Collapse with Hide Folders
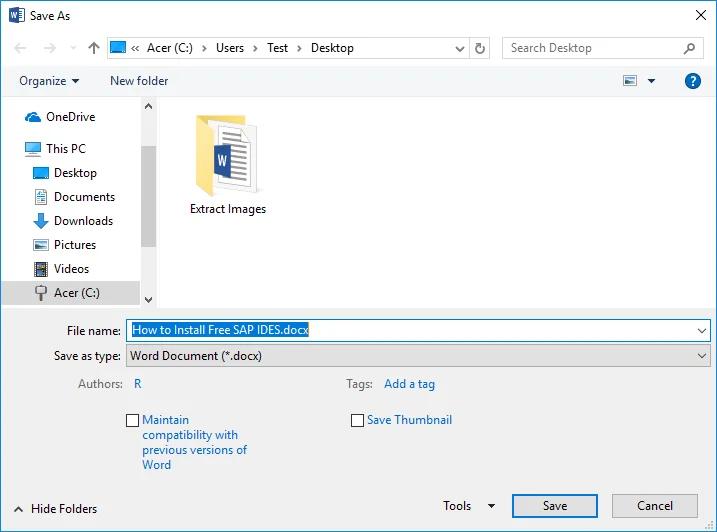This screenshot has height=532, width=717. [56, 509]
